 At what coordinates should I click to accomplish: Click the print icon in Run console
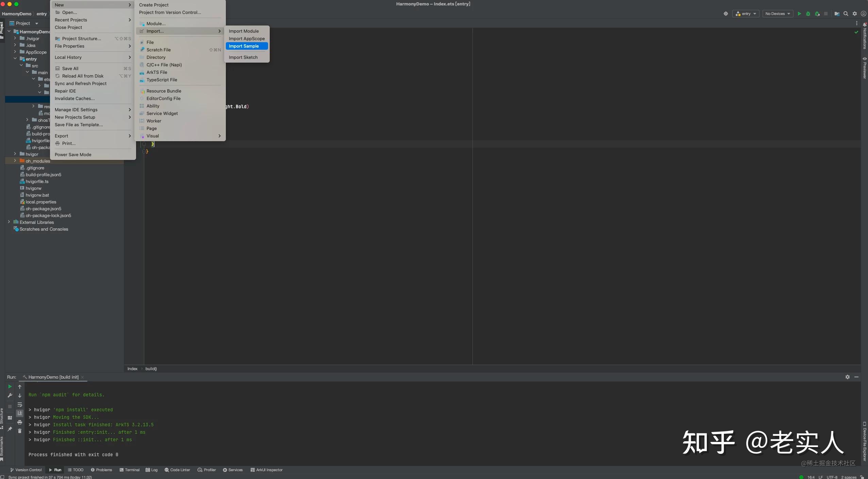click(x=20, y=422)
